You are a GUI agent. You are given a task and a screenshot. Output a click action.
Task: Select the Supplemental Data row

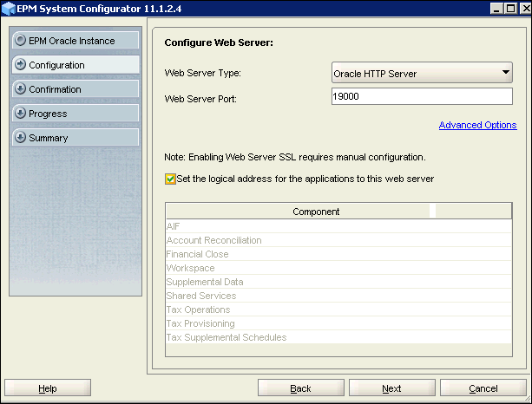[338, 282]
